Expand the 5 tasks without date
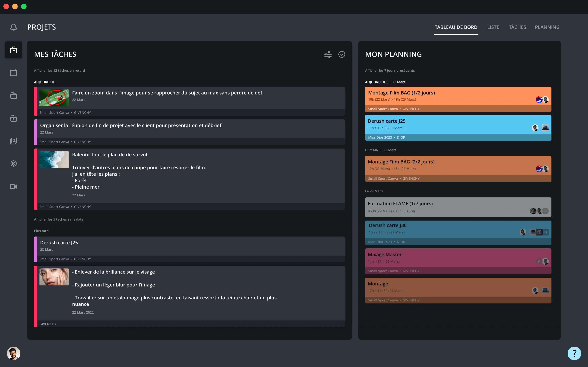The width and height of the screenshot is (588, 367). 59,219
